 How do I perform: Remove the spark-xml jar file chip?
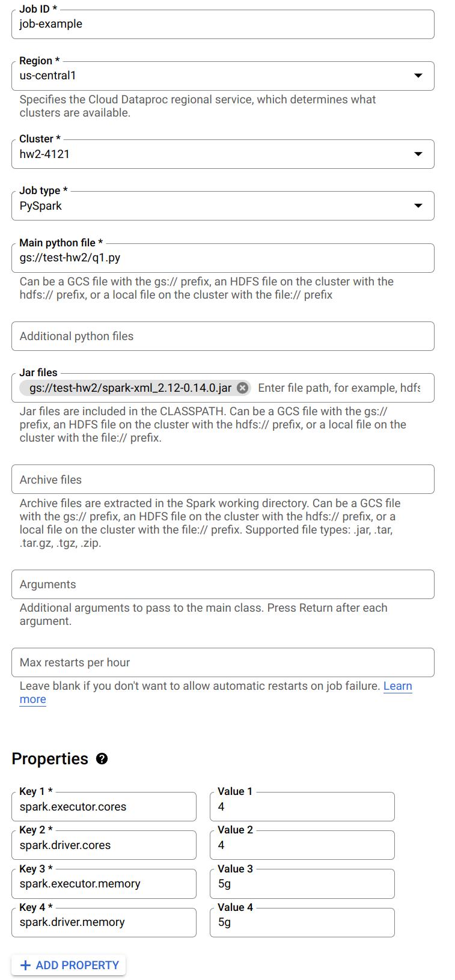tap(242, 388)
